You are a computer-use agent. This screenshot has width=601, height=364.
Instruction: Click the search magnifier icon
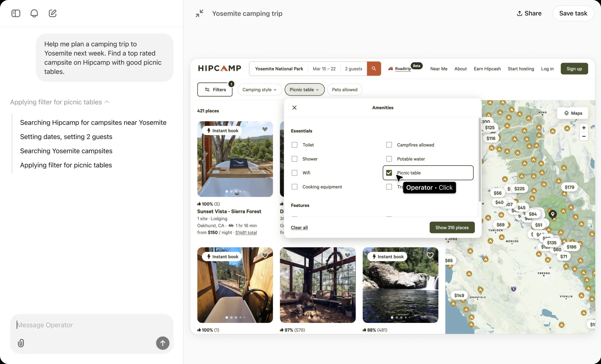coord(374,69)
